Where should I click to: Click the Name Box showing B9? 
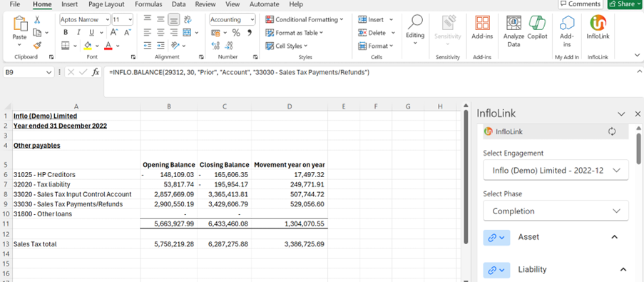click(29, 72)
